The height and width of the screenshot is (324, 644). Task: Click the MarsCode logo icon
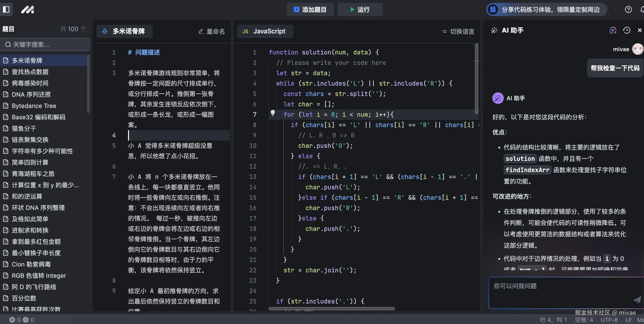(x=28, y=9)
